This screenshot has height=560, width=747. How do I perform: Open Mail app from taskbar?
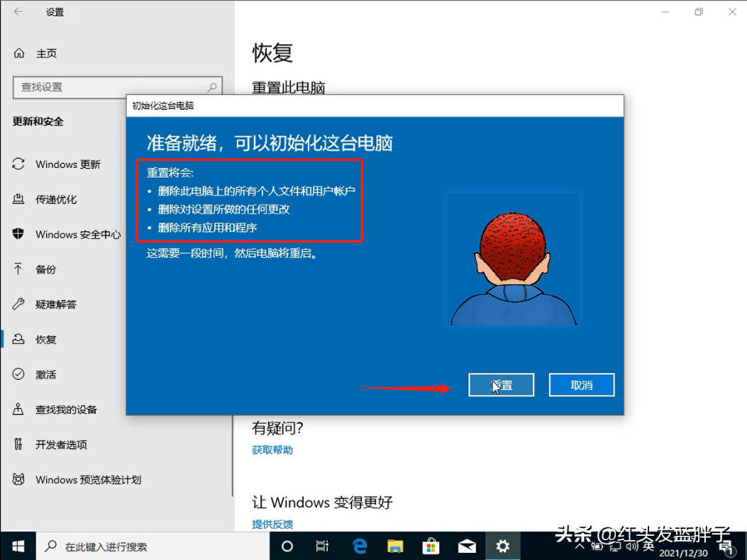467,547
